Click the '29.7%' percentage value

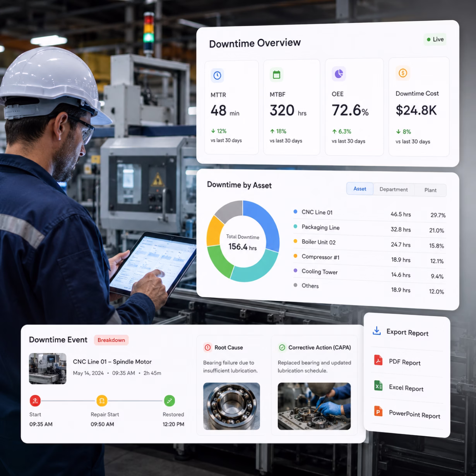[x=438, y=215]
